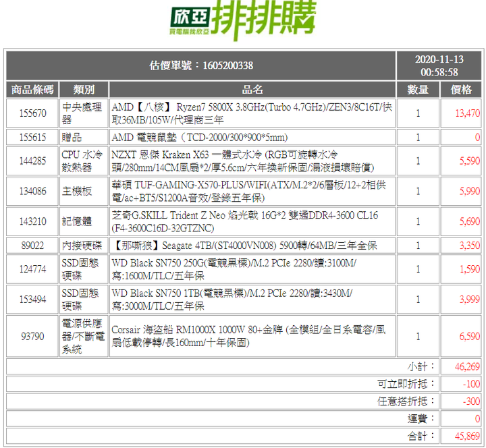Click the 運費 label

421,419
